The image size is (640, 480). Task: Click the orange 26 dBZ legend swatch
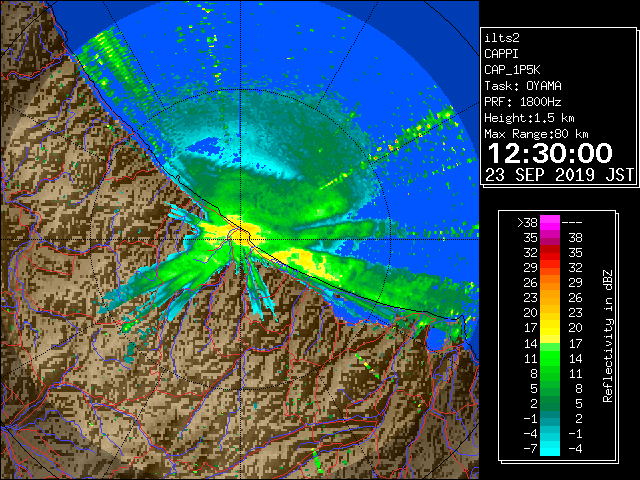click(550, 282)
